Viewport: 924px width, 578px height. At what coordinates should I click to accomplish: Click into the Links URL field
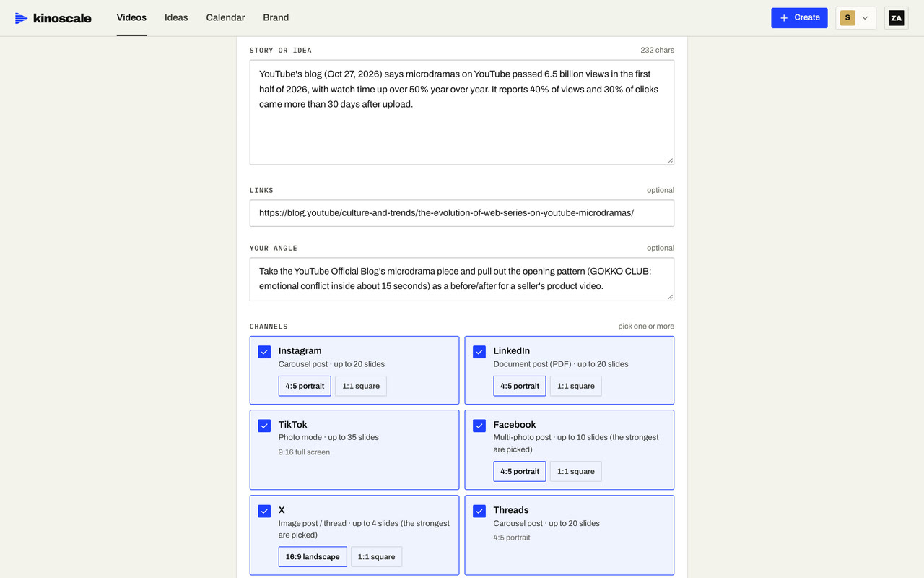click(x=462, y=213)
